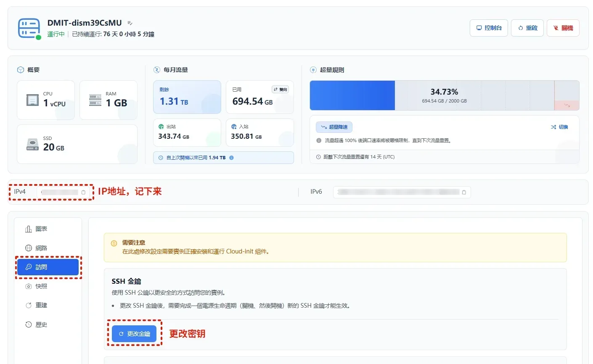This screenshot has height=364, width=593.
Task: Click the server instance icon at top left
Action: 29,29
